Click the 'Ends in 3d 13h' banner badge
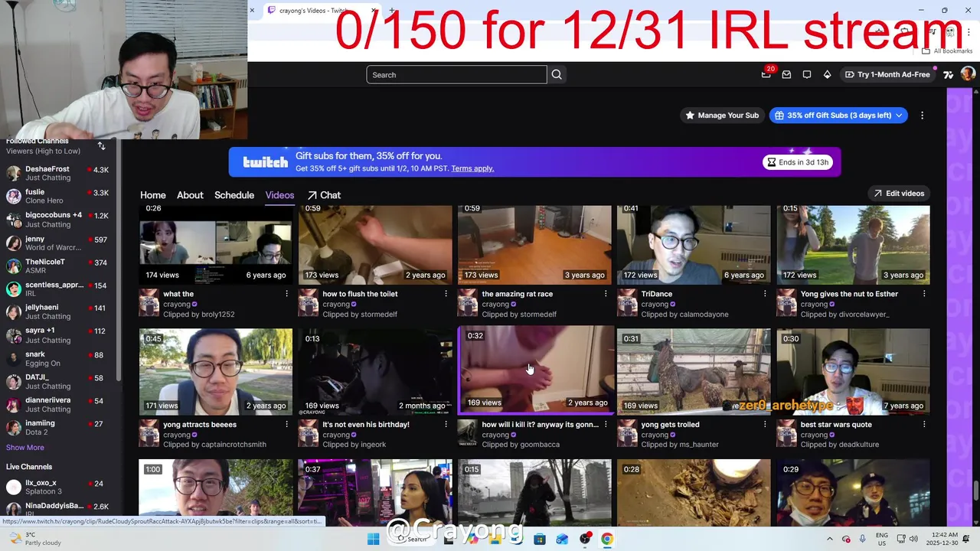The width and height of the screenshot is (980, 551). pyautogui.click(x=798, y=162)
